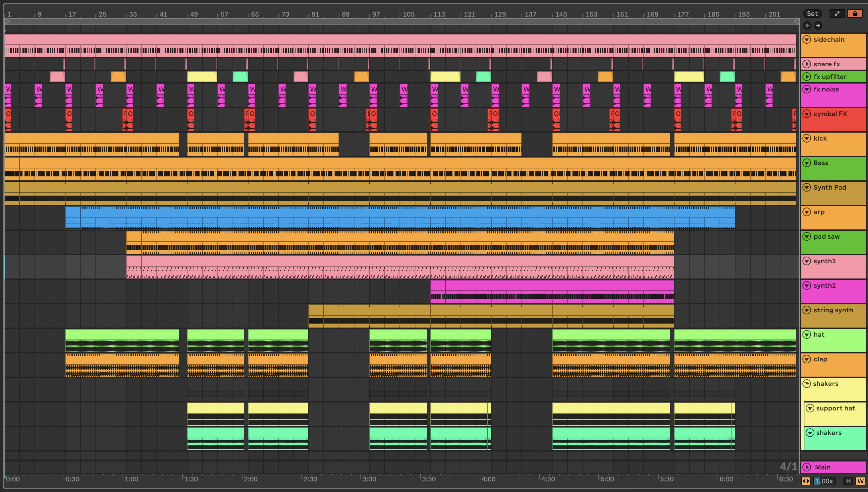Expand the fx upfilter track

(807, 76)
